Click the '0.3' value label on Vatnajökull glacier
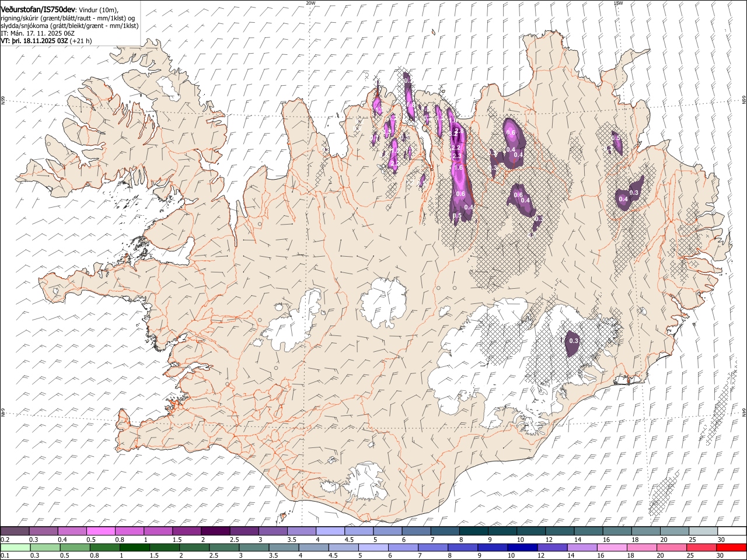This screenshot has height=560, width=747. 573,341
